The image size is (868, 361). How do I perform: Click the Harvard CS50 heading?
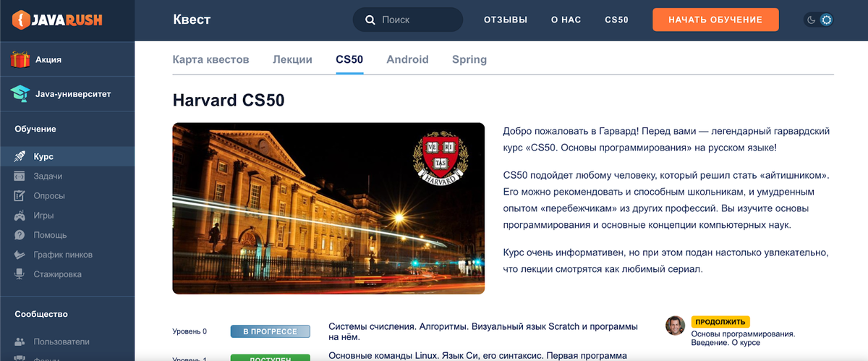pyautogui.click(x=229, y=101)
